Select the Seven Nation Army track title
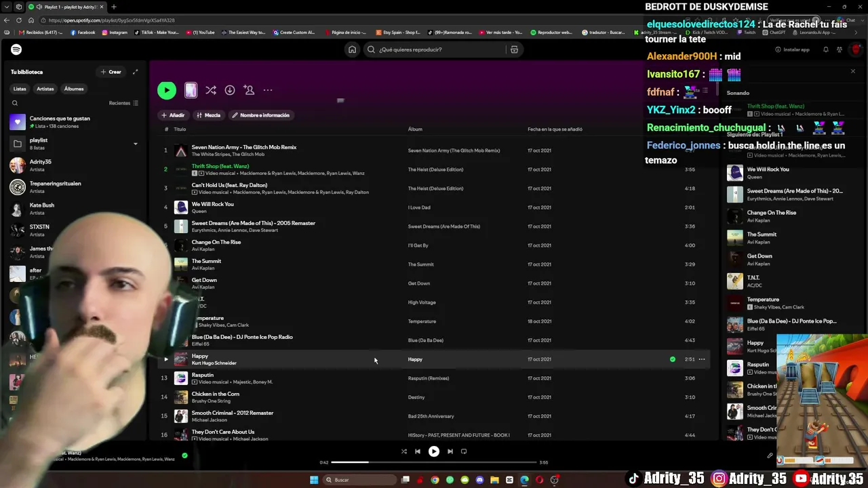The width and height of the screenshot is (868, 488). [x=244, y=147]
